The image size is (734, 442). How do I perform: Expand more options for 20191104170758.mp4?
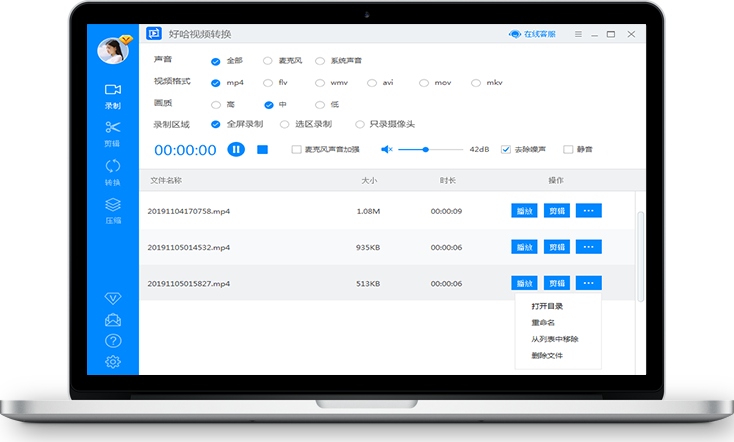(x=588, y=210)
